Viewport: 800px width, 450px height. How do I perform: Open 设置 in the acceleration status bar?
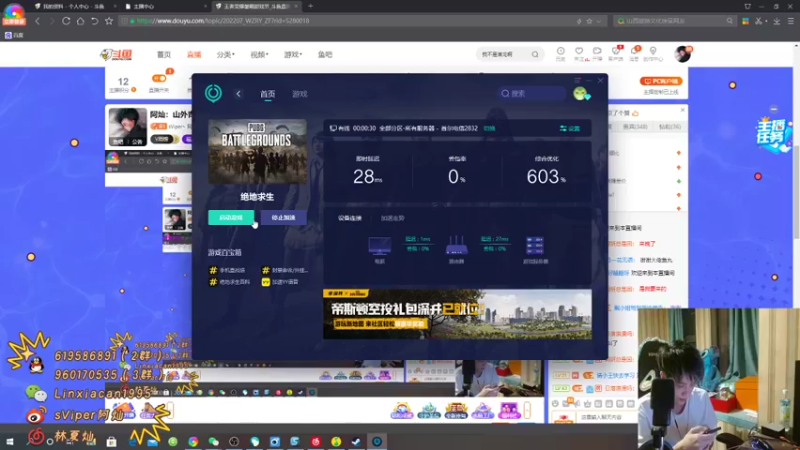click(570, 129)
